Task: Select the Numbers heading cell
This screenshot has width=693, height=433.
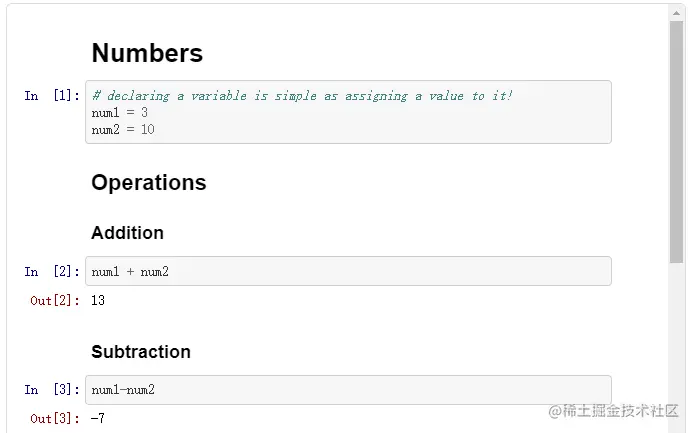Action: click(147, 54)
